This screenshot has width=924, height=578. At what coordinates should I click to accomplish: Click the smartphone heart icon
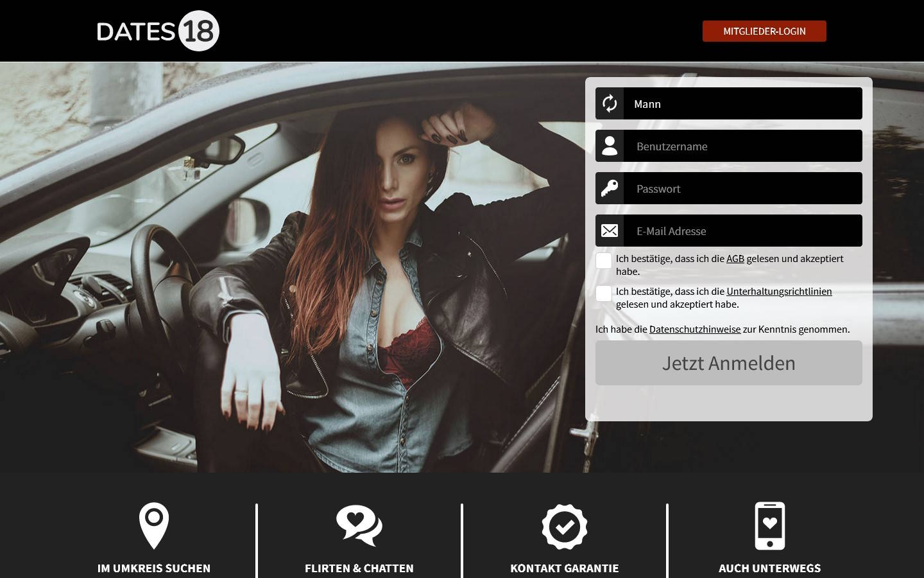pyautogui.click(x=770, y=525)
